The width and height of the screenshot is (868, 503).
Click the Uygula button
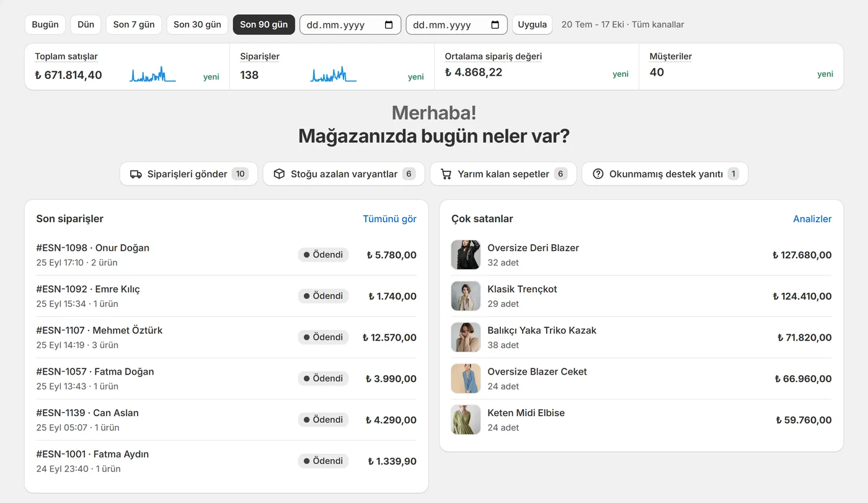pyautogui.click(x=532, y=25)
